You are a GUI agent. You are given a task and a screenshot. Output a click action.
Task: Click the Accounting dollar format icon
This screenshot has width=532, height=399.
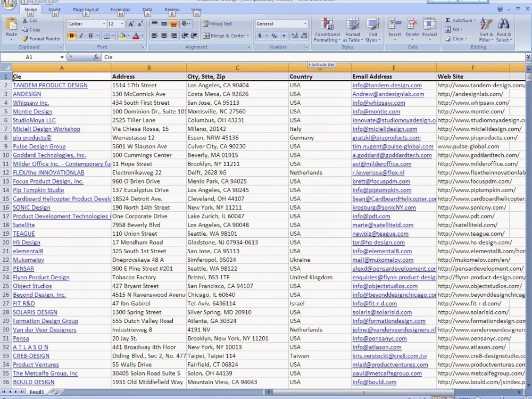pos(260,36)
